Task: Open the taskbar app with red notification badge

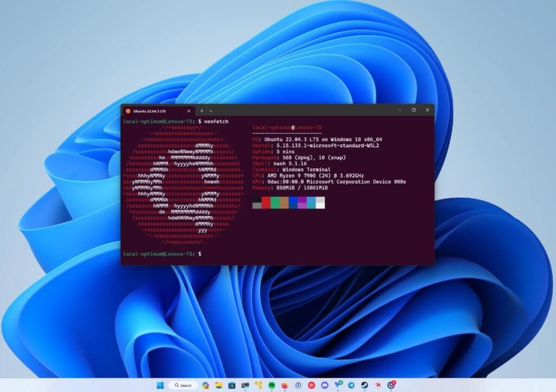Action: click(x=391, y=384)
